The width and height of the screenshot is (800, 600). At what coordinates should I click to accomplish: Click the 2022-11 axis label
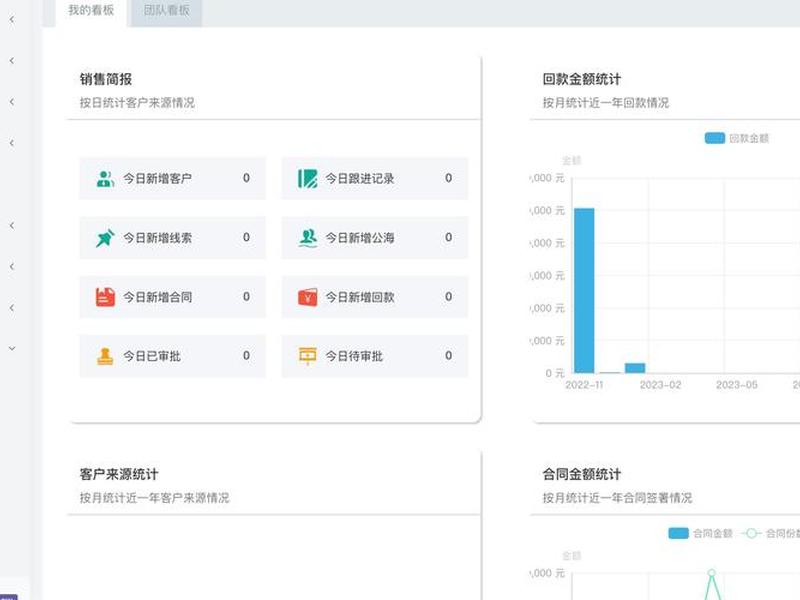(584, 385)
